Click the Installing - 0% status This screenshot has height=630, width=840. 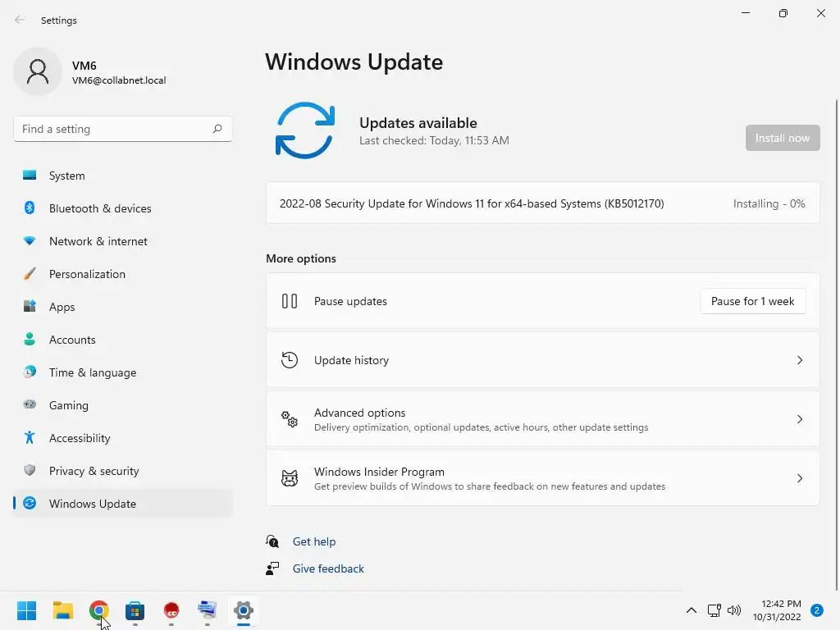[x=769, y=203]
